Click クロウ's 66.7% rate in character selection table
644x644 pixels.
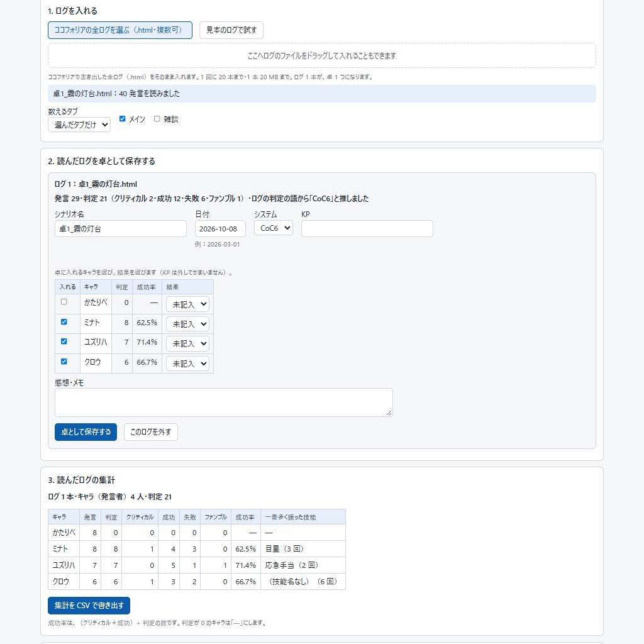pos(147,362)
